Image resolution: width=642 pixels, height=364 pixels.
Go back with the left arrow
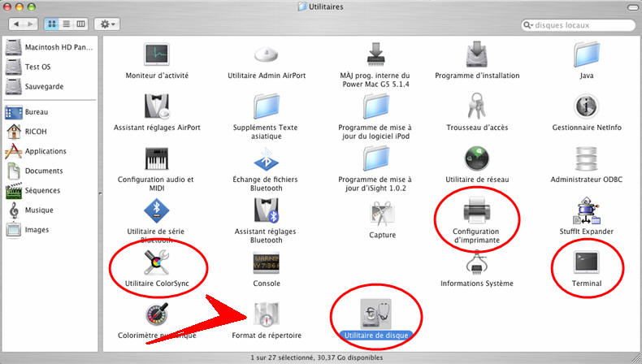[x=16, y=24]
